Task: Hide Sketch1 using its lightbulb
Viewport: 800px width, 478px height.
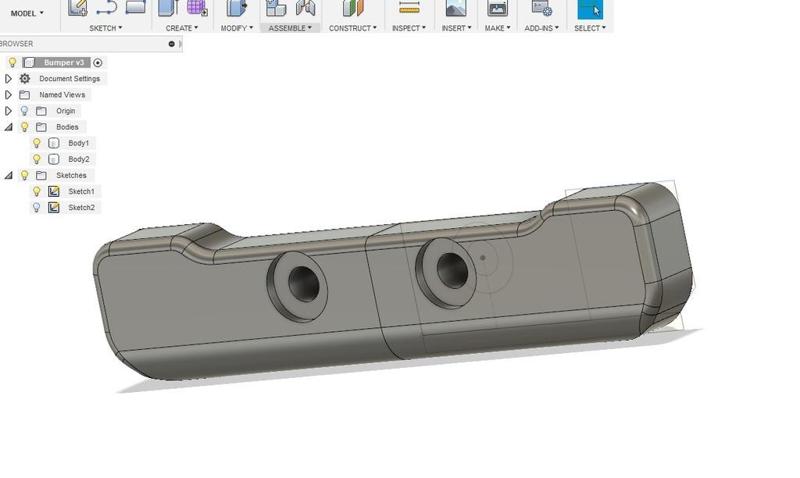Action: [36, 191]
